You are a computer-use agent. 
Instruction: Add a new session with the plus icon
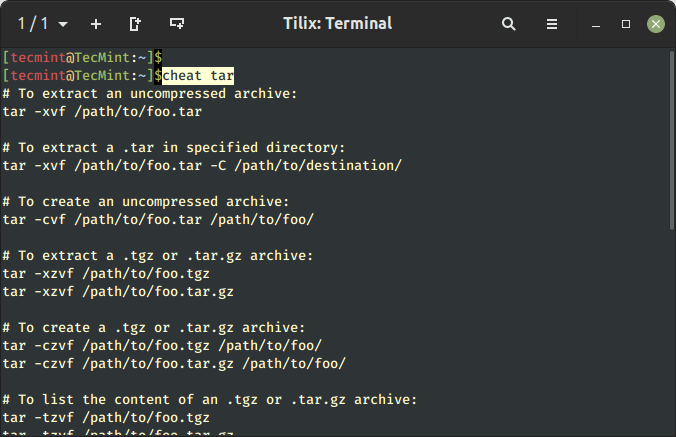click(96, 23)
